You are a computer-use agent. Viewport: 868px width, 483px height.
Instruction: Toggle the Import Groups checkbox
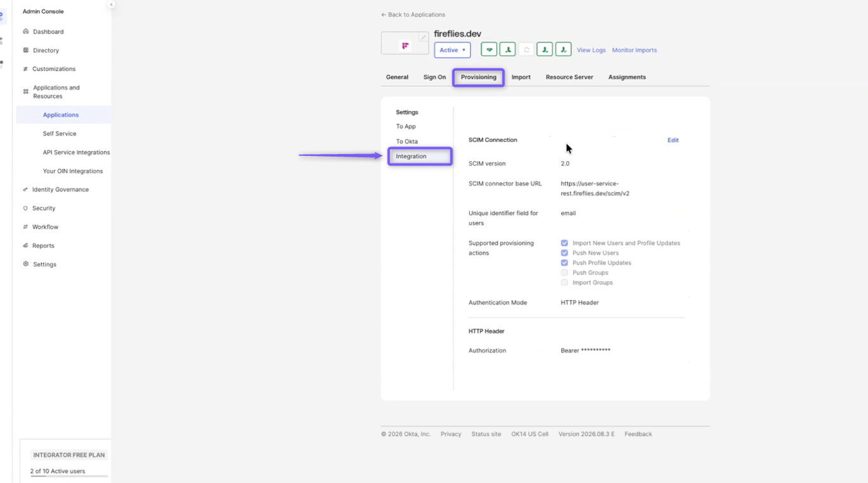(564, 283)
